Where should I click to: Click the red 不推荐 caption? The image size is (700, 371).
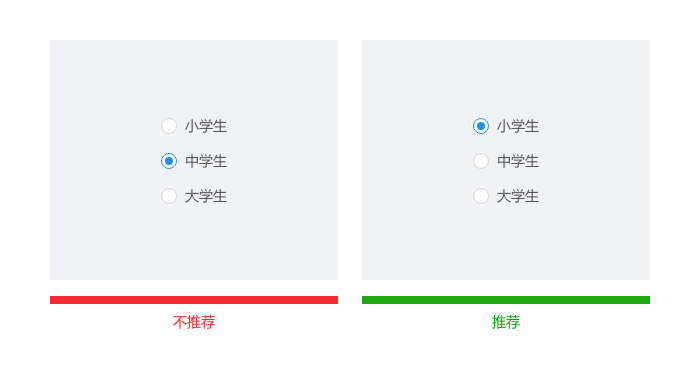click(x=194, y=322)
